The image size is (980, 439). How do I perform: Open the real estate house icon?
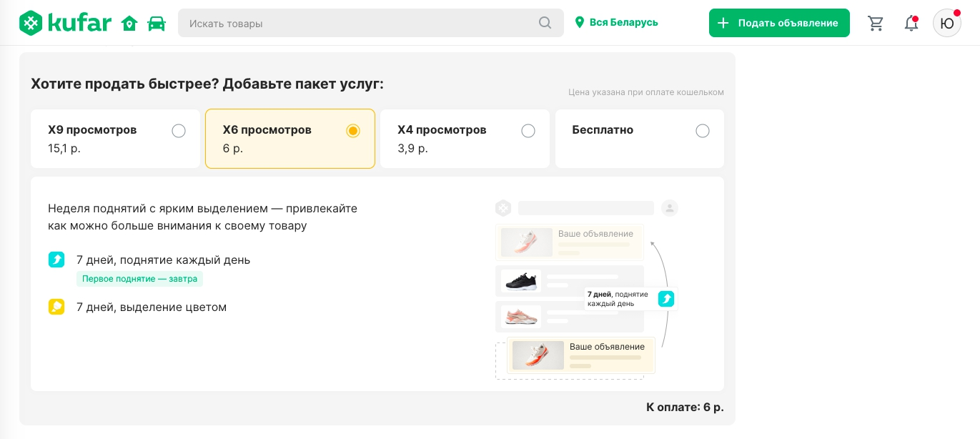[x=129, y=24]
